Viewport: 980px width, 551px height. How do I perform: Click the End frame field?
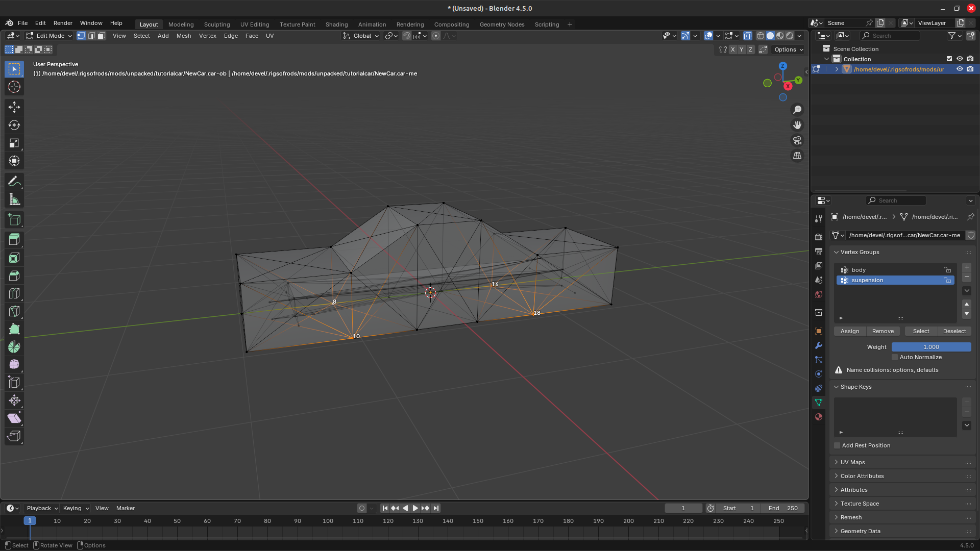[783, 508]
